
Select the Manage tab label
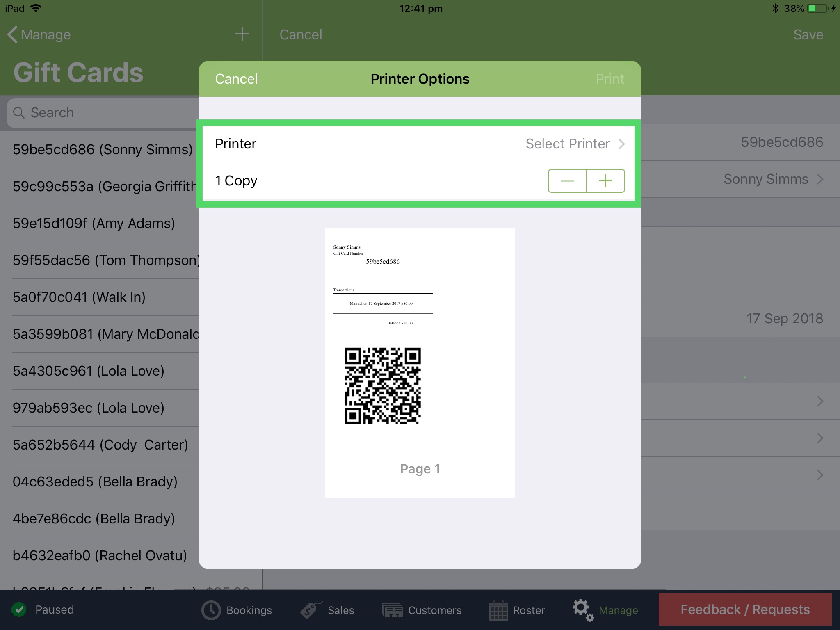(618, 610)
